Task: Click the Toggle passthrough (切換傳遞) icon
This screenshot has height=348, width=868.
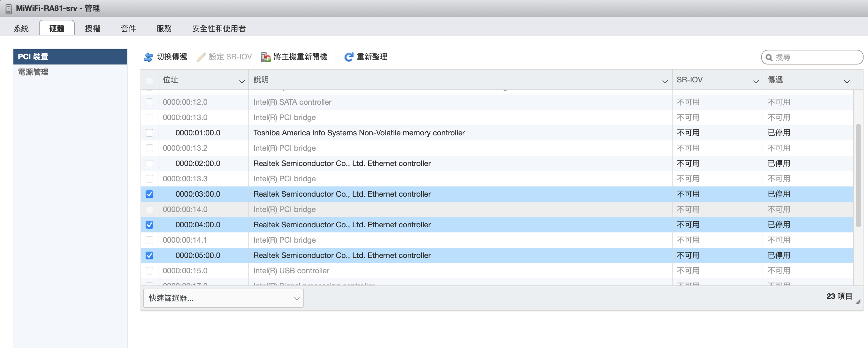Action: tap(148, 57)
